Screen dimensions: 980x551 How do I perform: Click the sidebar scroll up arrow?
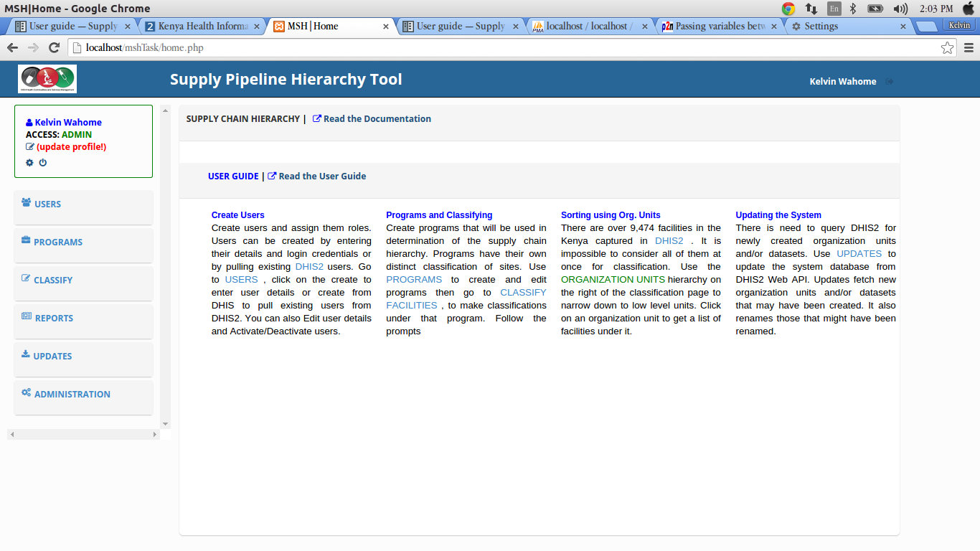(x=166, y=111)
